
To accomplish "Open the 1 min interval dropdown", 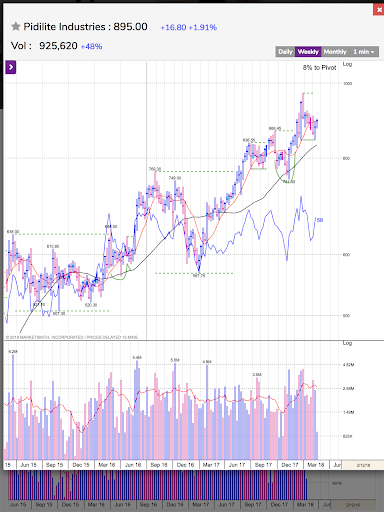I will (364, 52).
